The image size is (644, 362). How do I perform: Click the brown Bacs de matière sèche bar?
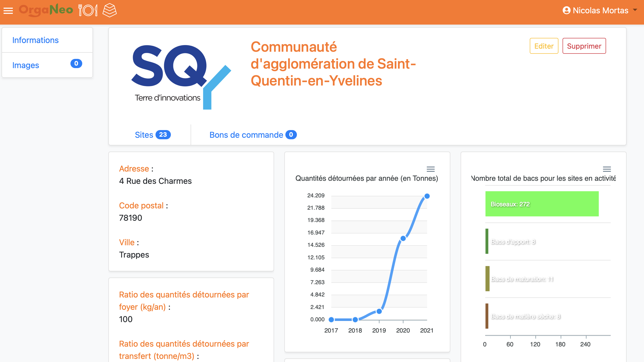coord(487,316)
